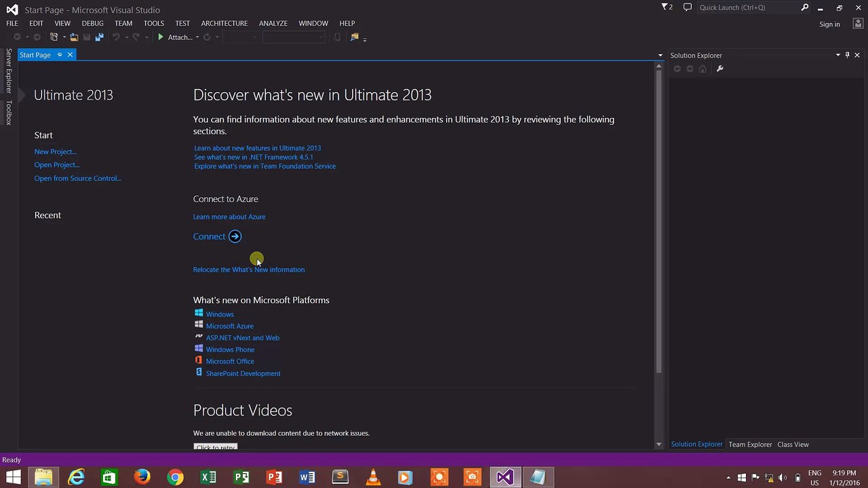
Task: Switch to the Class View tab
Action: (793, 445)
